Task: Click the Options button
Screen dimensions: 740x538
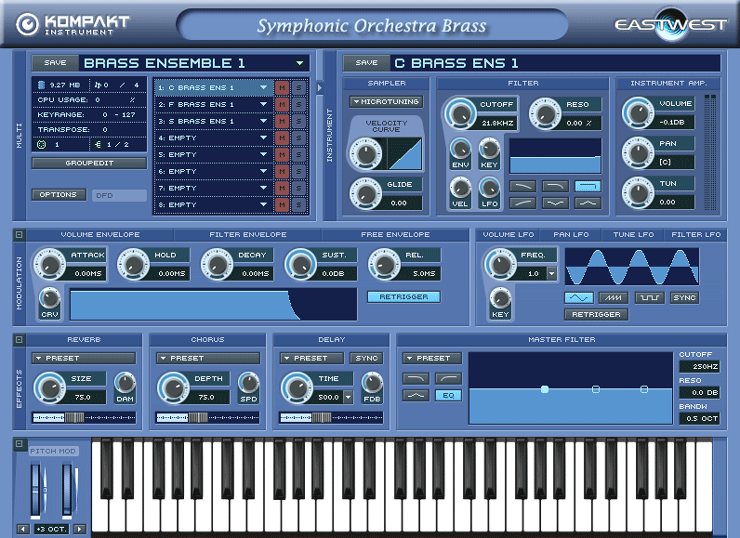Action: [58, 194]
